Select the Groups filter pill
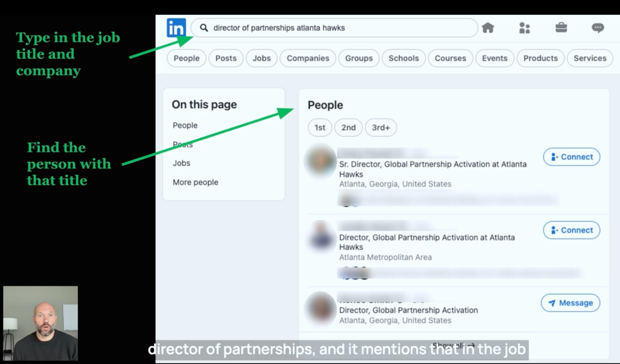 point(359,58)
